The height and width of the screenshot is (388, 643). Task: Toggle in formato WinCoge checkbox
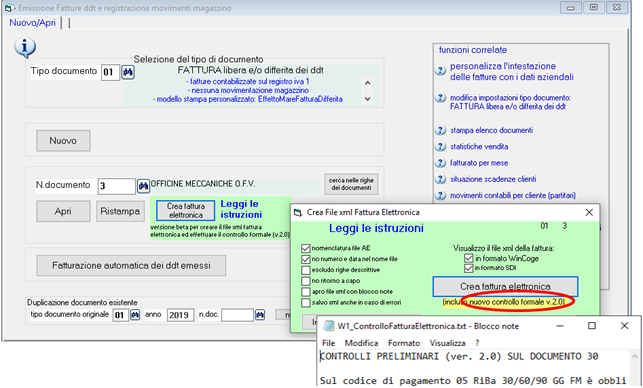pos(469,258)
